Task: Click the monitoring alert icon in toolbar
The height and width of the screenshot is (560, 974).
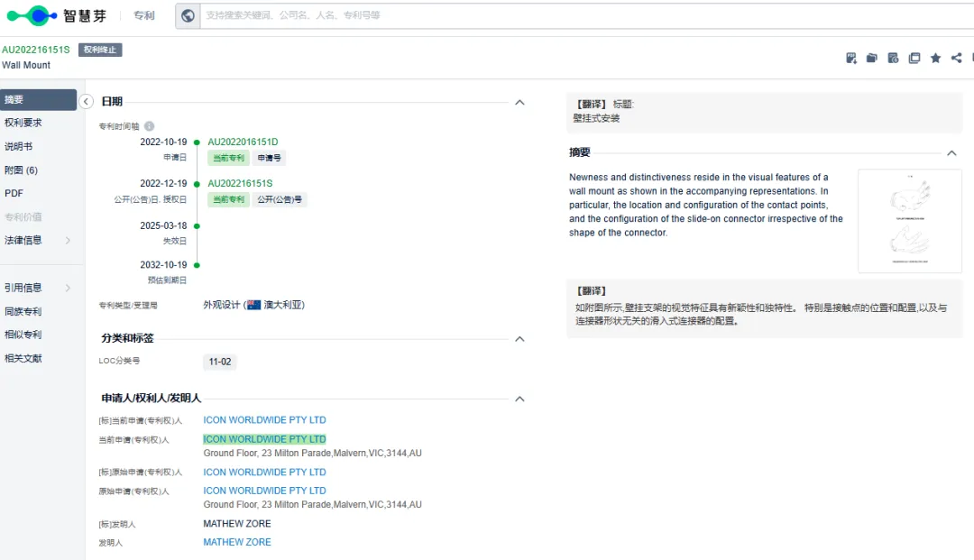Action: point(893,58)
